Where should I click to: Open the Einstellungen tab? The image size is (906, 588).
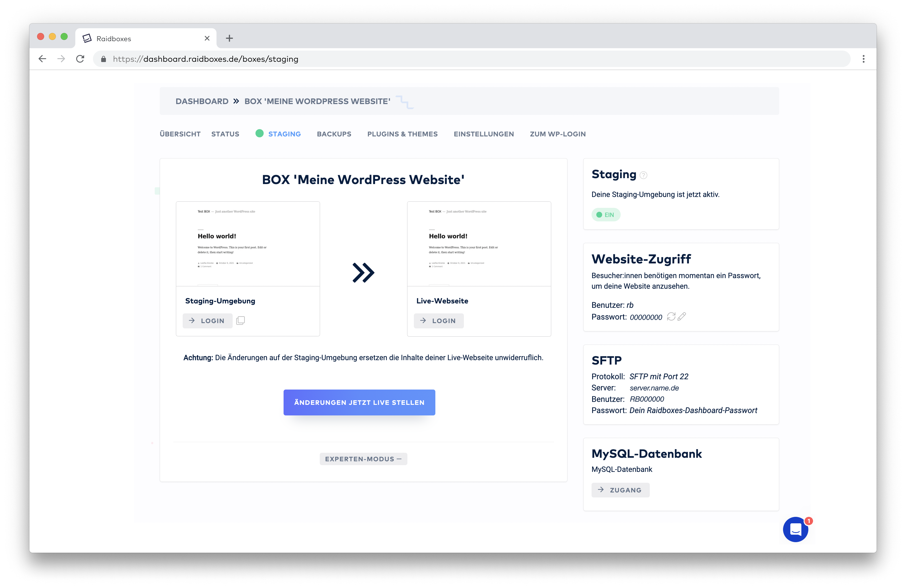[484, 134]
